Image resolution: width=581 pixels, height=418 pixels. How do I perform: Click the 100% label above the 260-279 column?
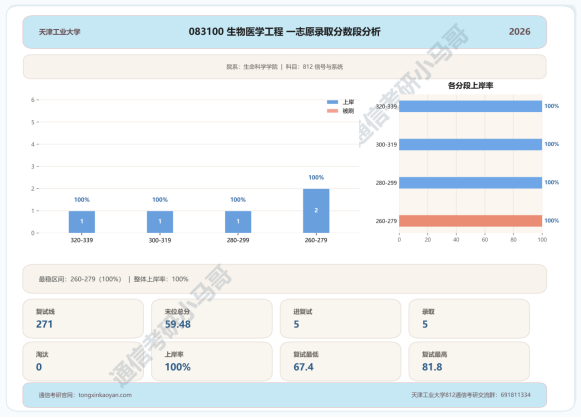point(316,178)
